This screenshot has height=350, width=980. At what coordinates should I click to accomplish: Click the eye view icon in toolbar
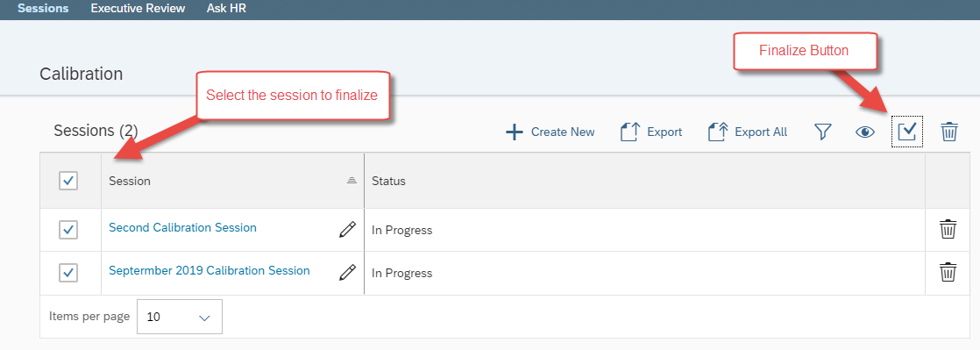click(x=865, y=132)
